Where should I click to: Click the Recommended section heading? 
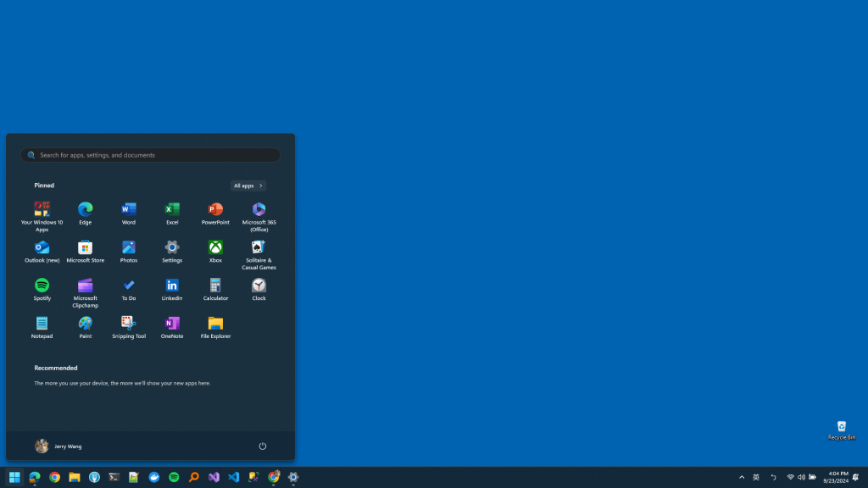[56, 368]
